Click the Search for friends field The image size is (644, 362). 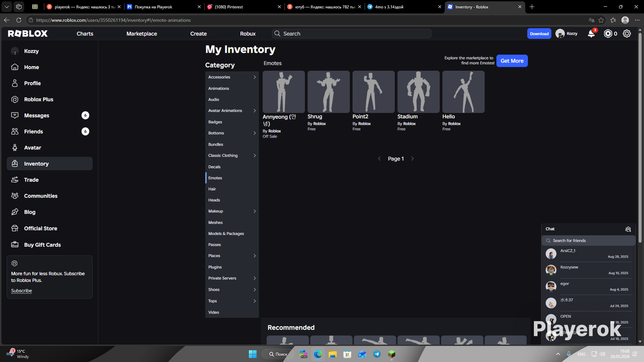point(588,241)
